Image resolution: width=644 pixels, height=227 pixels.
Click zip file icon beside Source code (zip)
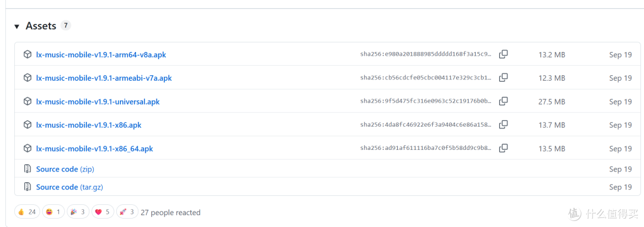(27, 169)
